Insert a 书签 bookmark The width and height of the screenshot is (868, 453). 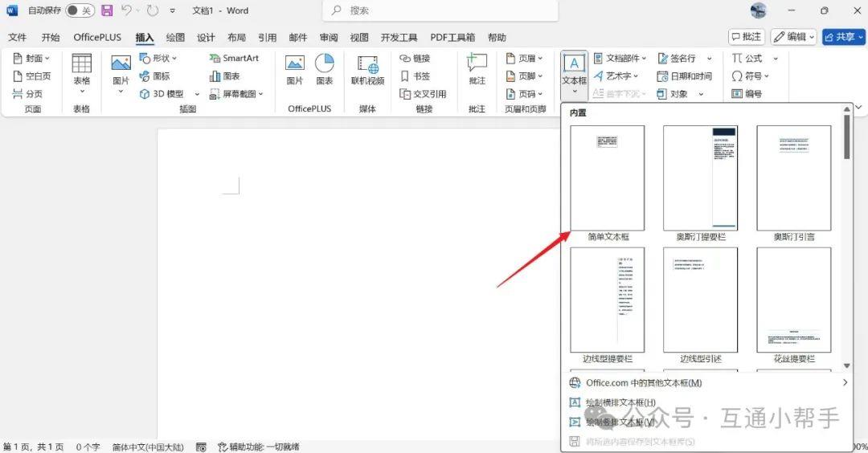coord(415,75)
